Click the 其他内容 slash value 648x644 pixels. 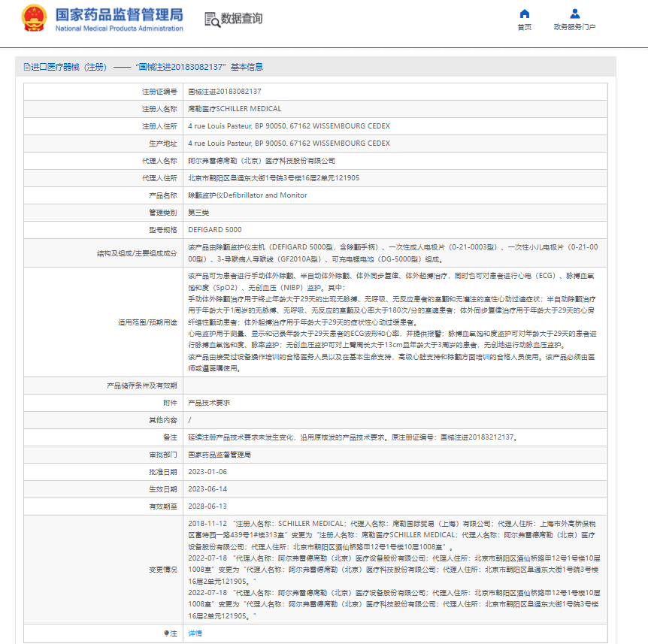point(189,420)
